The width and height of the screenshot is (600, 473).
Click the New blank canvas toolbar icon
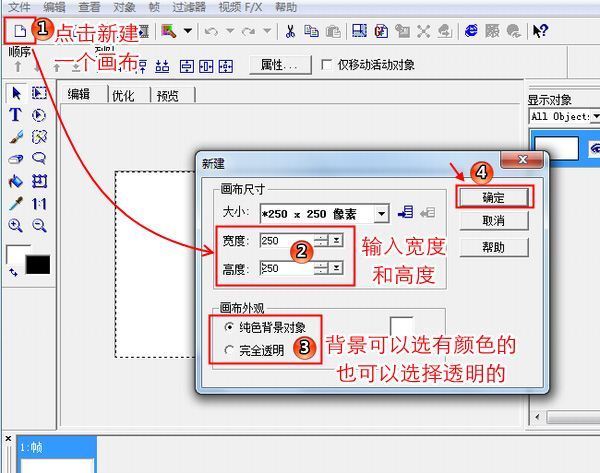tap(20, 31)
